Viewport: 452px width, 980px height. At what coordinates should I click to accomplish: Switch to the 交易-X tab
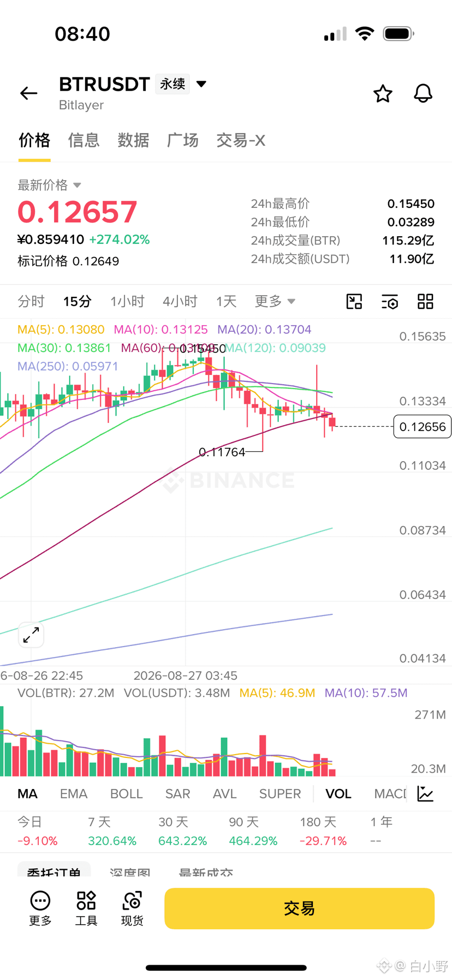(241, 140)
